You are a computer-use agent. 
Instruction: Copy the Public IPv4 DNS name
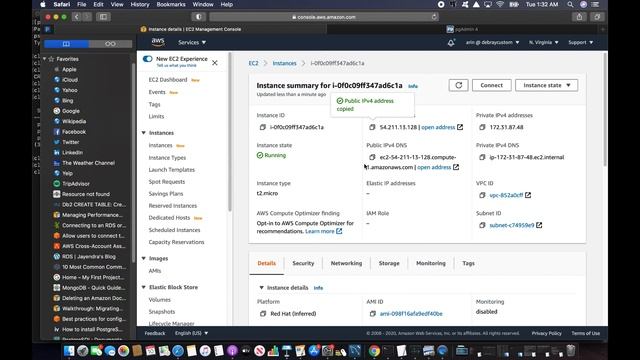(372, 157)
